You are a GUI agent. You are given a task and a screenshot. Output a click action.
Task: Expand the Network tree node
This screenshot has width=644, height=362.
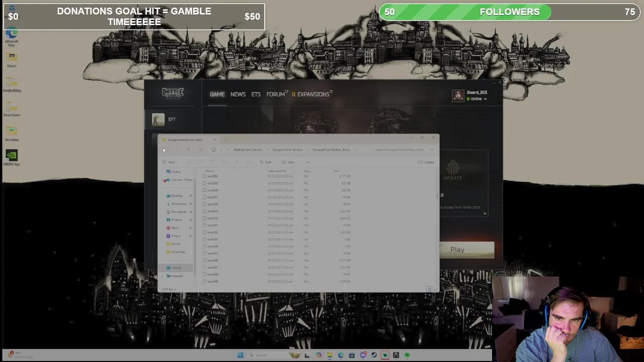click(162, 276)
